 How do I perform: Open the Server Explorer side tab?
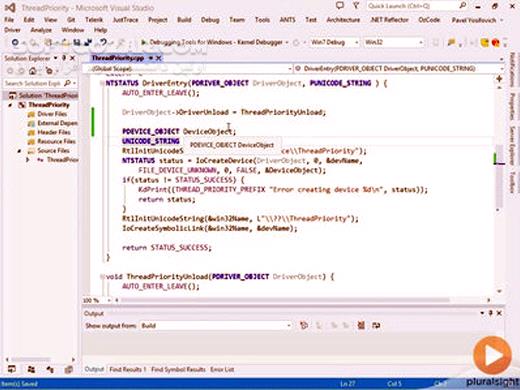pos(512,146)
